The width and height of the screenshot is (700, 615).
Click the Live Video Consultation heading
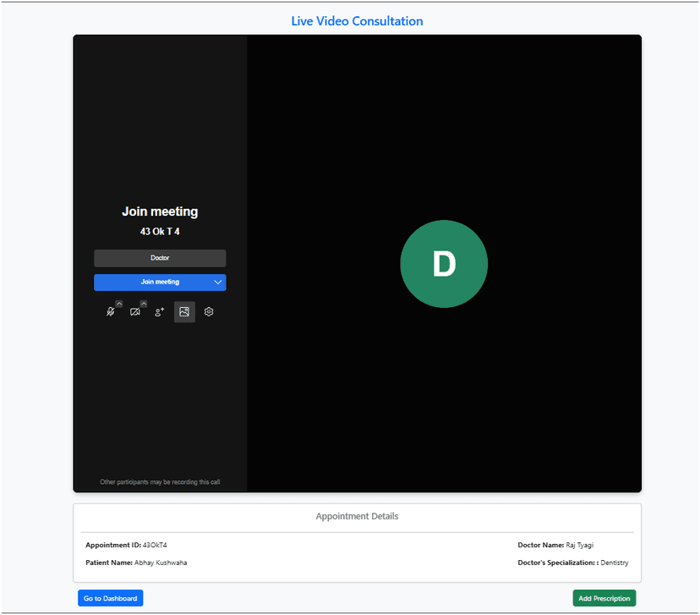[357, 20]
